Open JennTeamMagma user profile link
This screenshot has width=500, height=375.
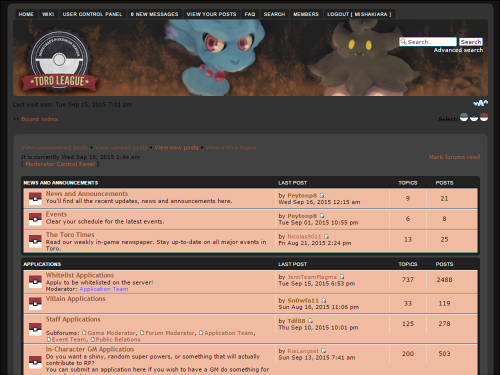[312, 277]
